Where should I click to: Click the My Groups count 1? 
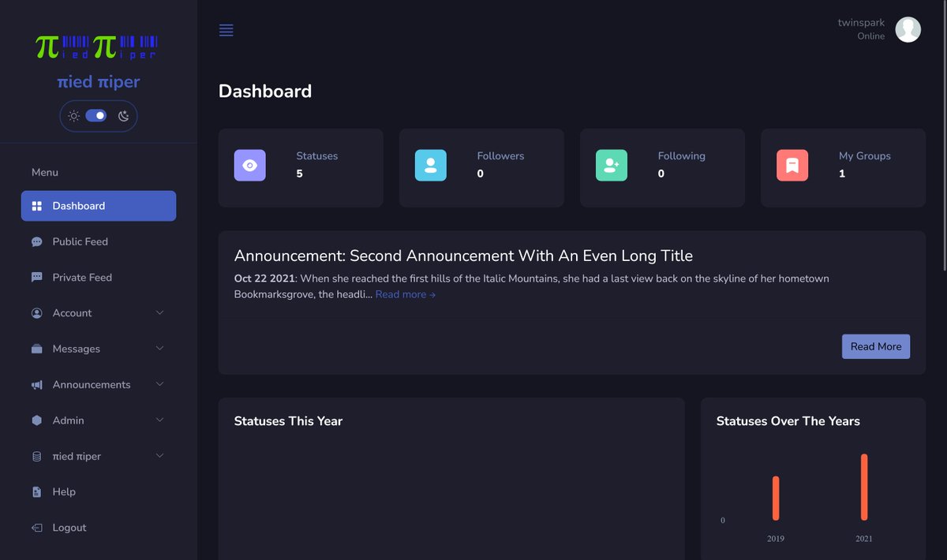[x=842, y=174]
